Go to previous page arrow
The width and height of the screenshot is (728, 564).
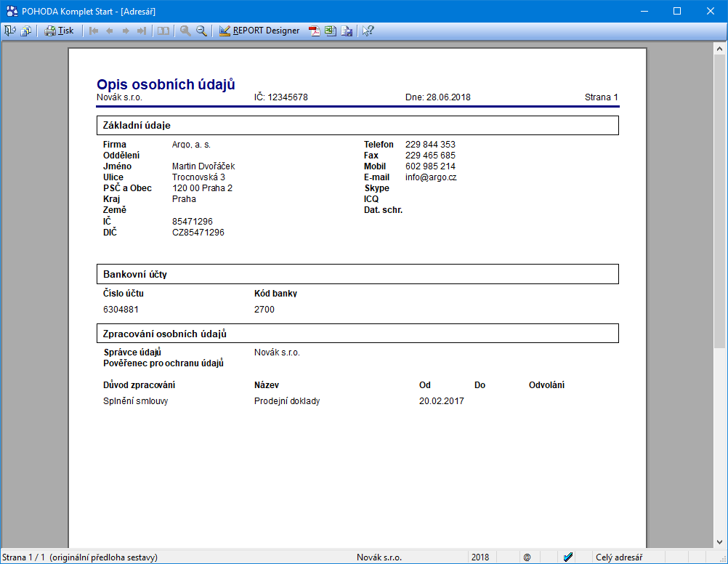coord(110,31)
